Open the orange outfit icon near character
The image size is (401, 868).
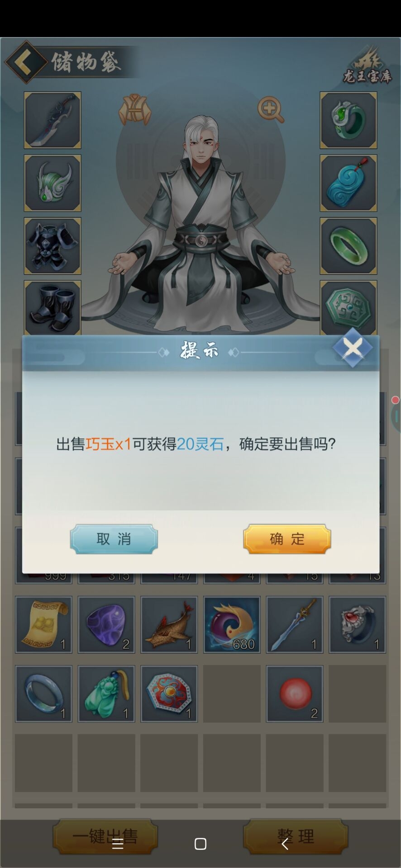134,110
